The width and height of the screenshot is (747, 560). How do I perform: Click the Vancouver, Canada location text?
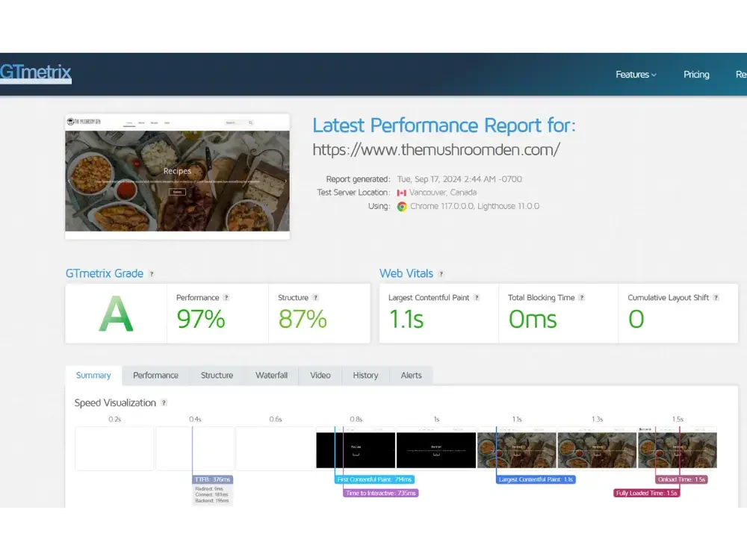pos(443,193)
